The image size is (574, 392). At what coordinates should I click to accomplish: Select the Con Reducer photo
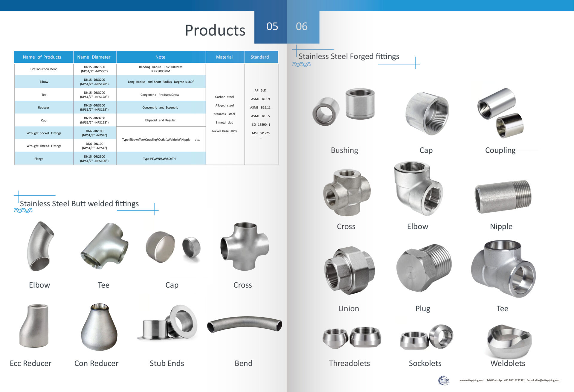coord(99,327)
